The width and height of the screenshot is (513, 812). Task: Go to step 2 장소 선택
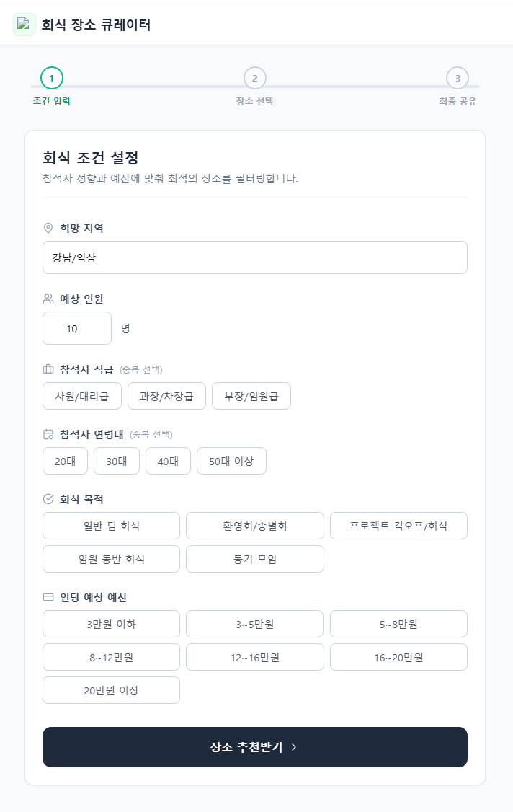click(255, 78)
